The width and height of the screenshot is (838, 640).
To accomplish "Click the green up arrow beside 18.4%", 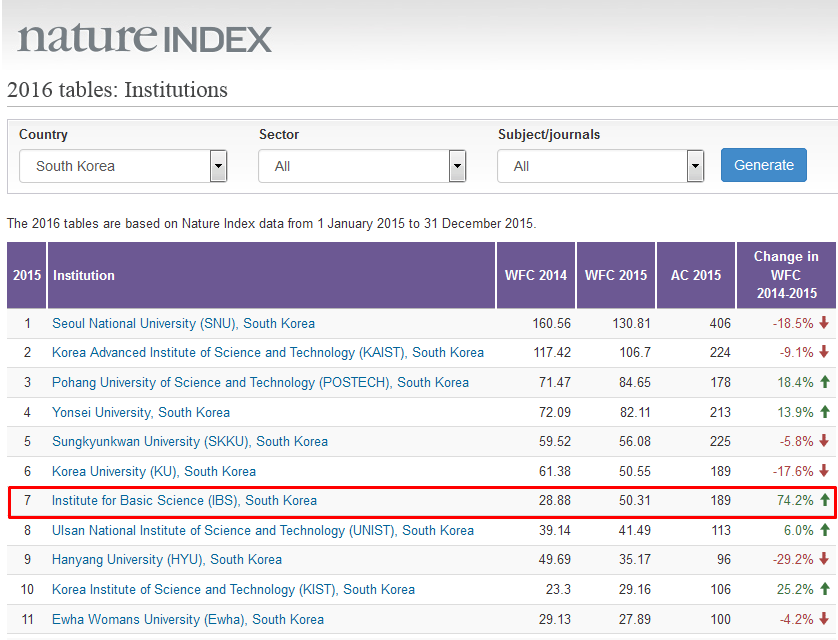I will coord(825,382).
